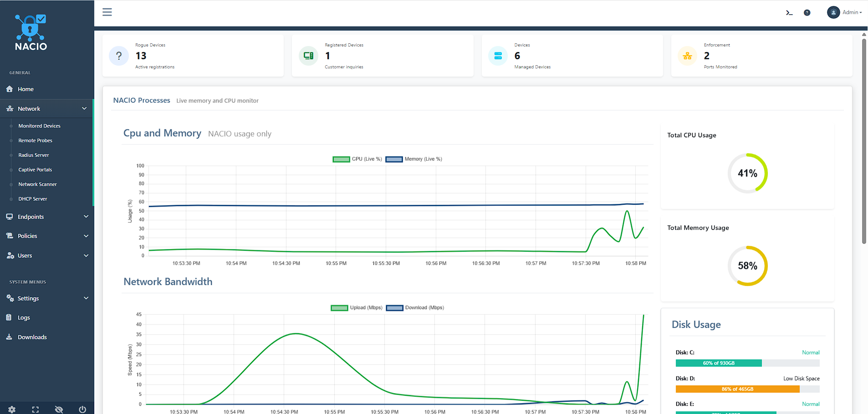Click Registered Devices count 1

coord(327,56)
